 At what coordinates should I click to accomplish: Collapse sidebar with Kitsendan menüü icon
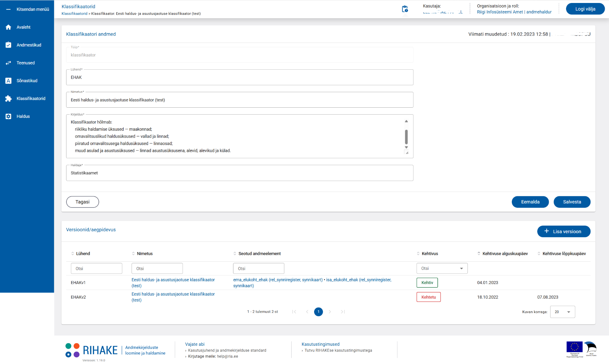pos(9,9)
